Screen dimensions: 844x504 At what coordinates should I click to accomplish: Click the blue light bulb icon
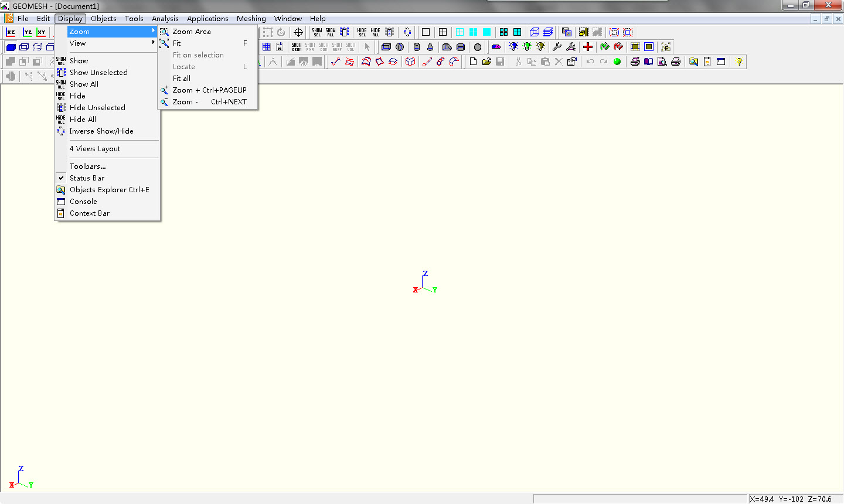tap(513, 47)
